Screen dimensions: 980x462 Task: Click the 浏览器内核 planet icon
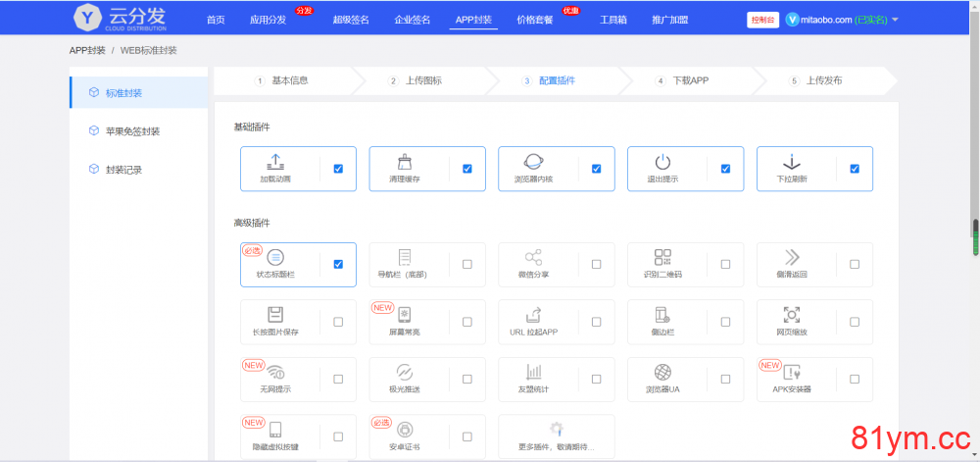pos(534,163)
